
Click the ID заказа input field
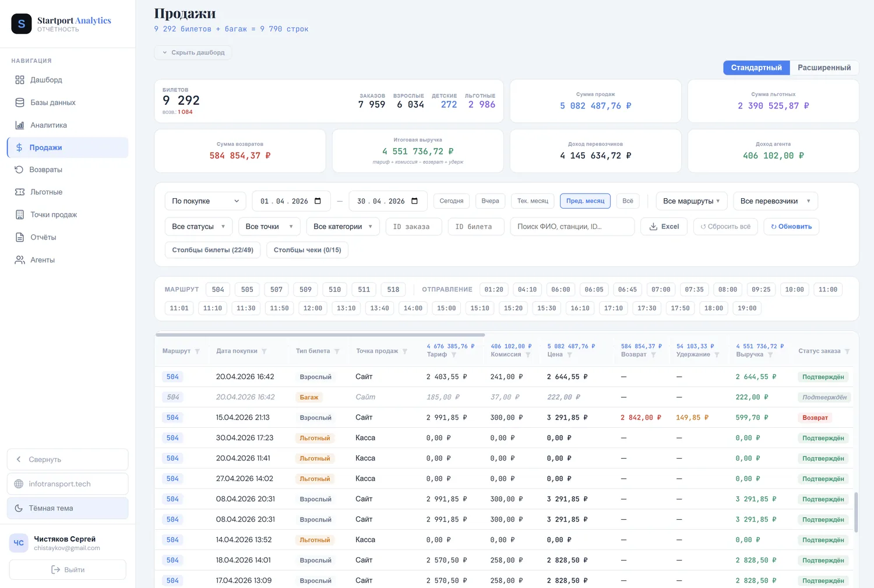click(414, 227)
